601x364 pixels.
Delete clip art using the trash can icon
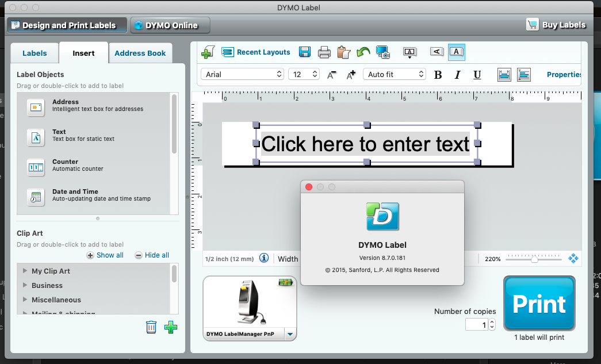click(x=151, y=327)
